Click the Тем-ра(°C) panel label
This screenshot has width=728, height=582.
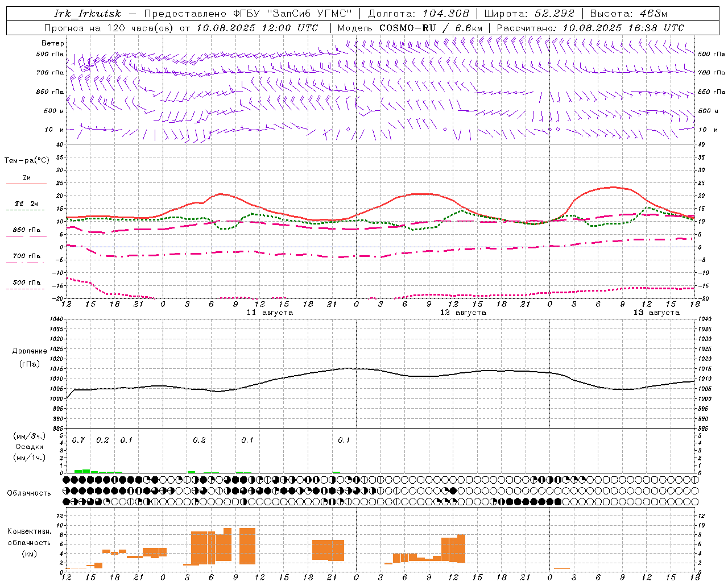coord(27,161)
